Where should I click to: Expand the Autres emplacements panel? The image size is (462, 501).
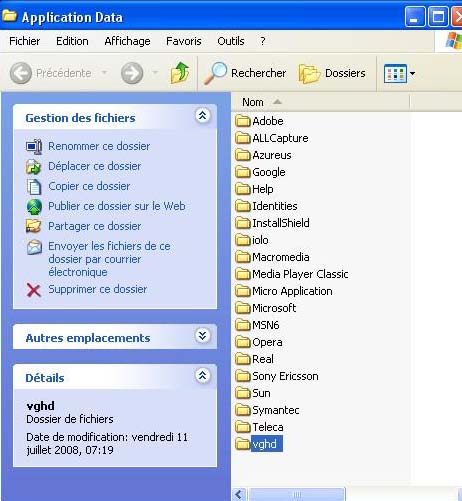202,336
